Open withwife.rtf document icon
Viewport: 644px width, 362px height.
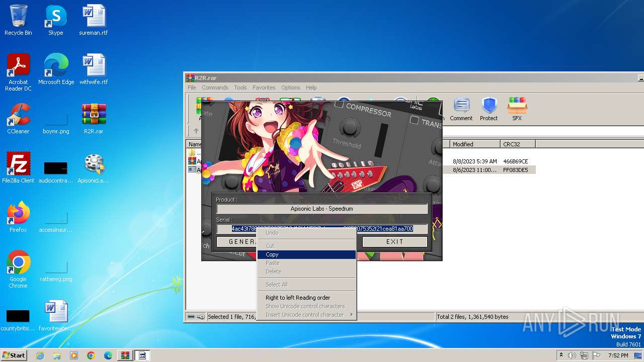coord(94,69)
